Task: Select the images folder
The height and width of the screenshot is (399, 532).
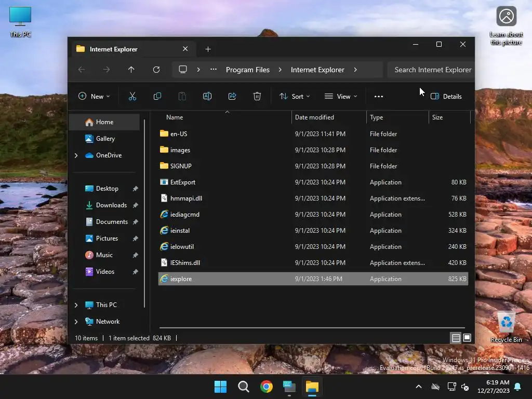Action: 313,150
